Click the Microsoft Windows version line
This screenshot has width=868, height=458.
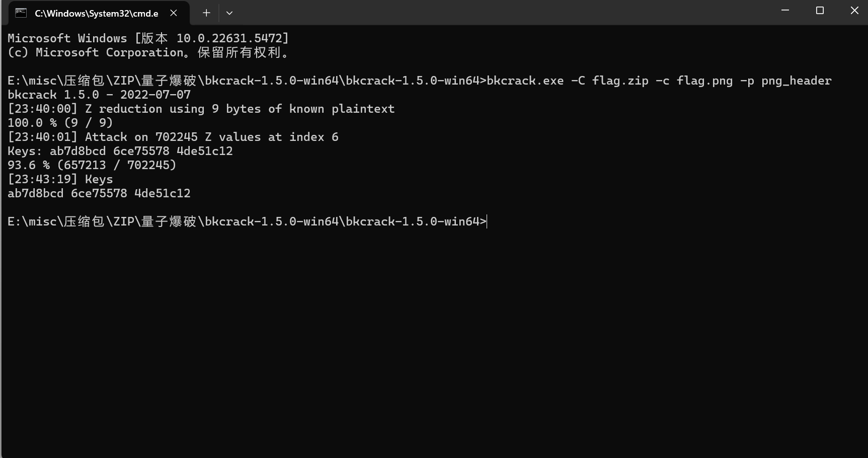148,38
